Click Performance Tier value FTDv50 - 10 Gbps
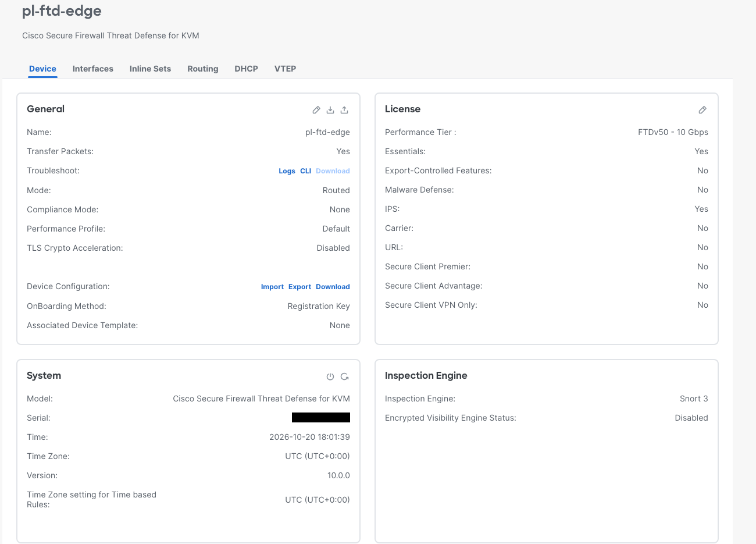Viewport: 756px width, 544px height. coord(673,132)
